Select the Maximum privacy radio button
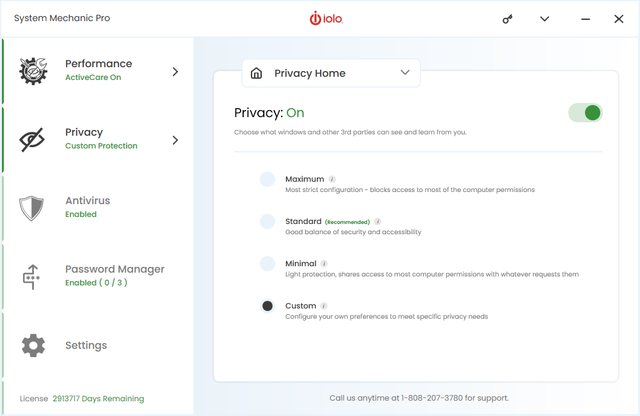 click(x=267, y=179)
